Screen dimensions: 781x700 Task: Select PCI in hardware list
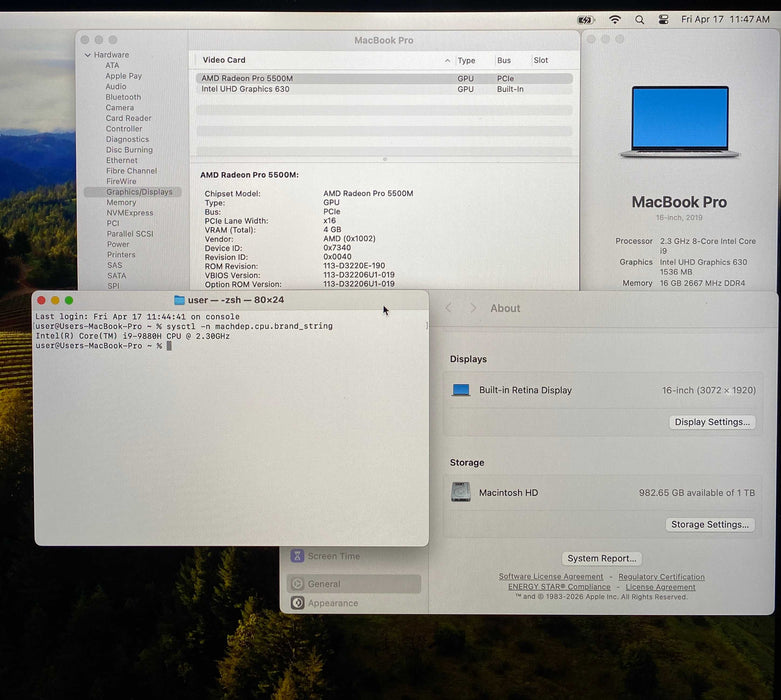coord(113,223)
